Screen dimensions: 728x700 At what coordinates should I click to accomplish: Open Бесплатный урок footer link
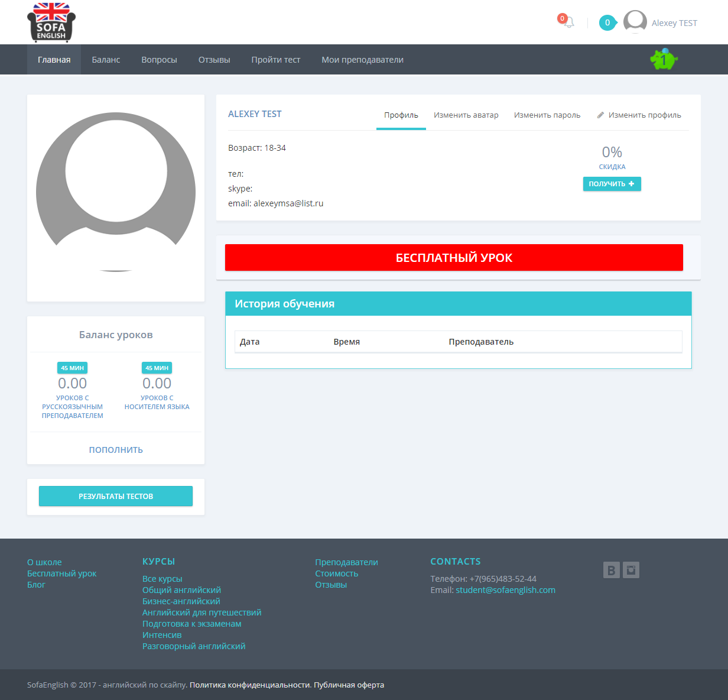click(62, 573)
